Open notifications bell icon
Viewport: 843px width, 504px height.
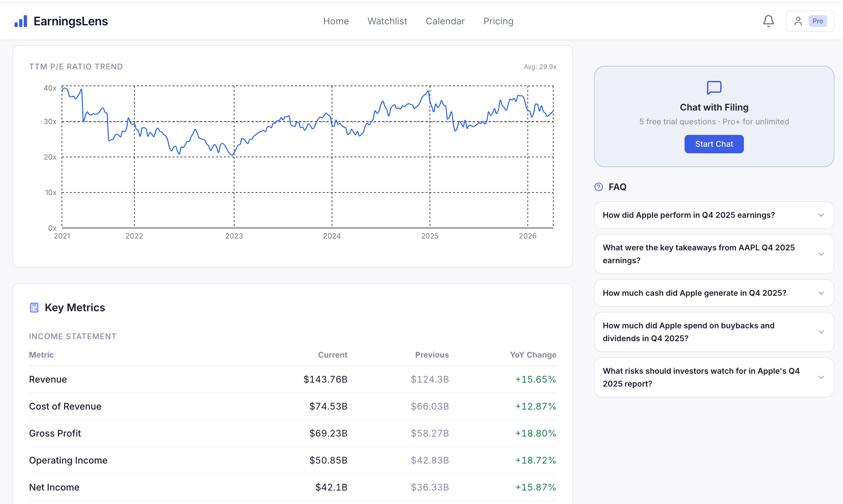click(768, 21)
